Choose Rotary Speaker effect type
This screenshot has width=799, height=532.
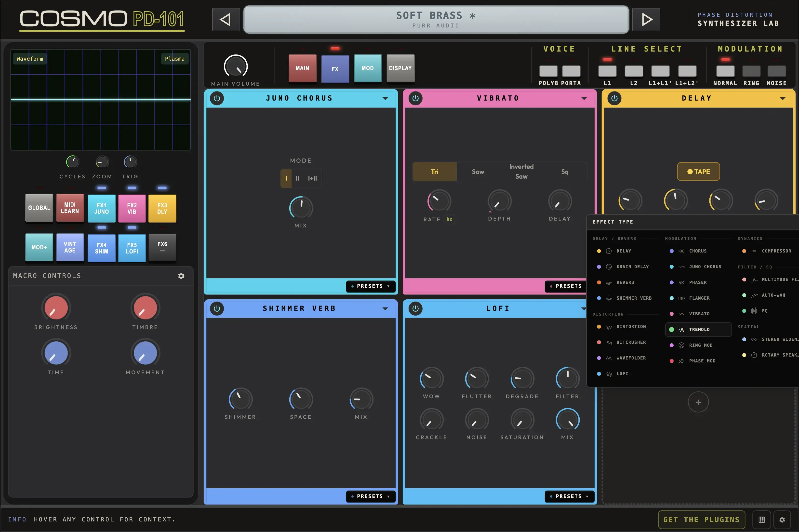(x=769, y=355)
